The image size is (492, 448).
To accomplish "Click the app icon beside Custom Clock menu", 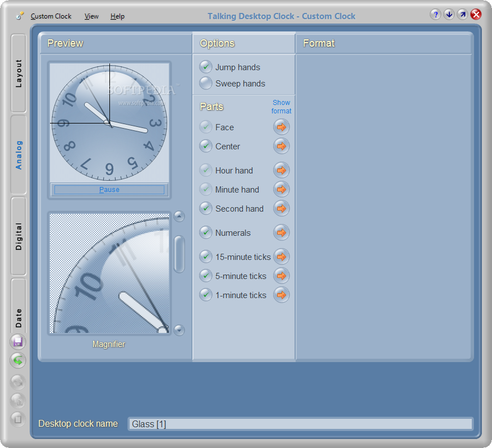I will (x=20, y=16).
